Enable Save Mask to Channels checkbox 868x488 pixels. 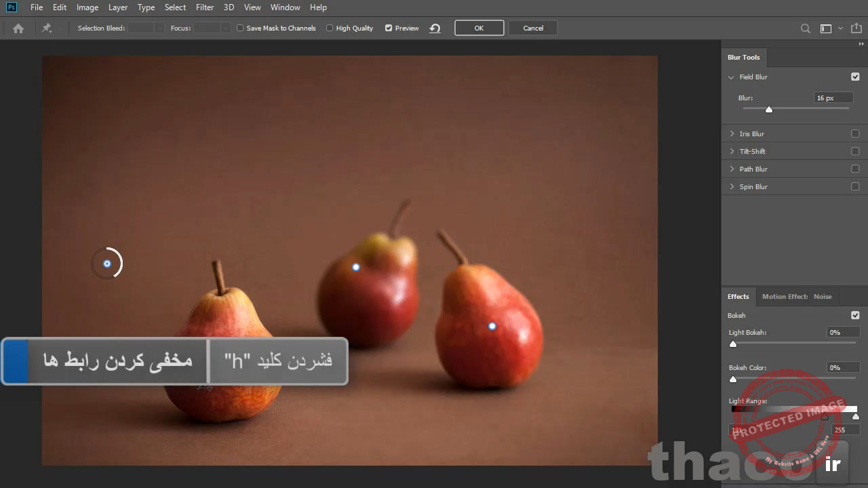tap(240, 28)
